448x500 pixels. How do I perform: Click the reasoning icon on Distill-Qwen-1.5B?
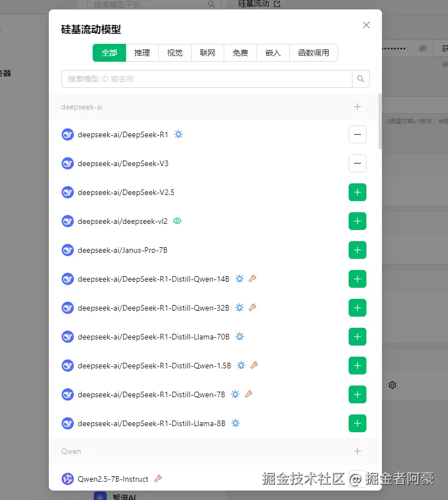point(241,366)
